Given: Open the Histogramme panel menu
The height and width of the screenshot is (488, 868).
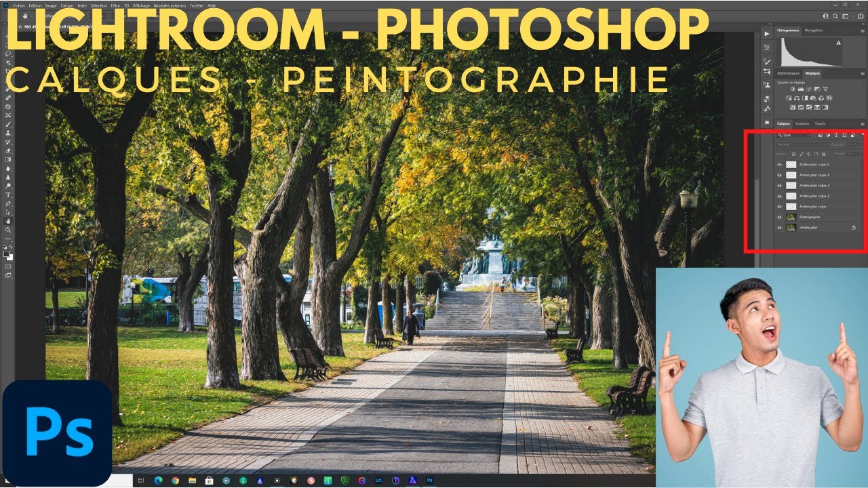Looking at the screenshot, I should (x=863, y=31).
